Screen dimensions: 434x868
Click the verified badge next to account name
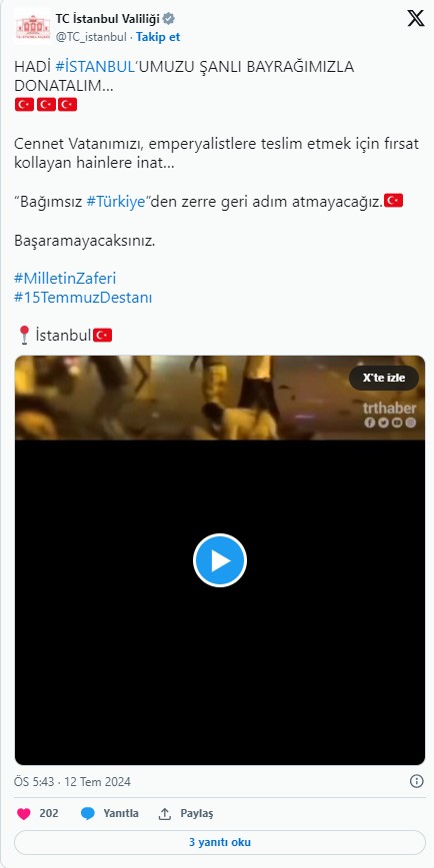pyautogui.click(x=169, y=19)
